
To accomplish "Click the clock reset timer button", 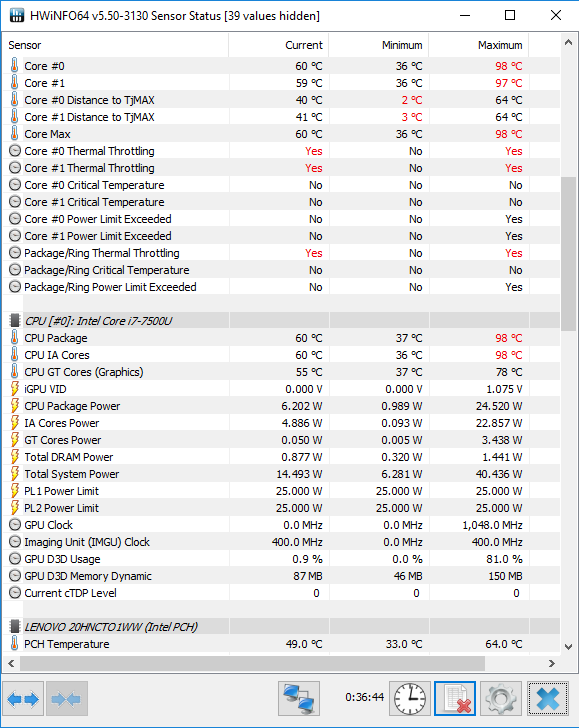I will pos(410,699).
